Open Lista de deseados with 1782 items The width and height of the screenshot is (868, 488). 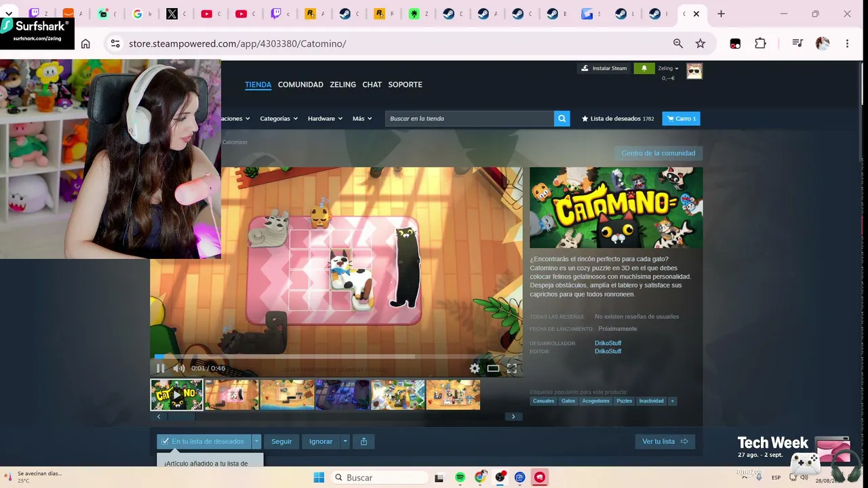pos(618,119)
